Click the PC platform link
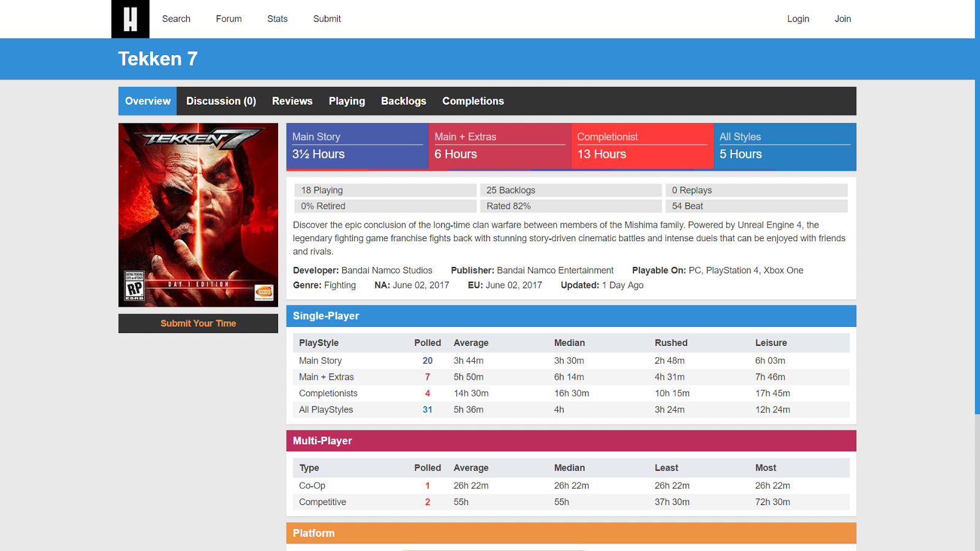This screenshot has height=551, width=980. 694,270
